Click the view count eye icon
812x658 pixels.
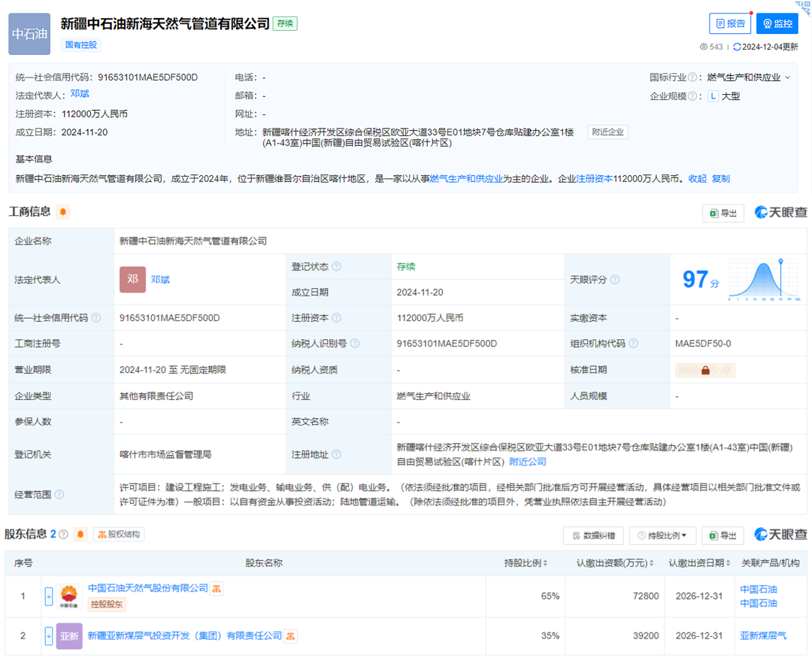(703, 47)
